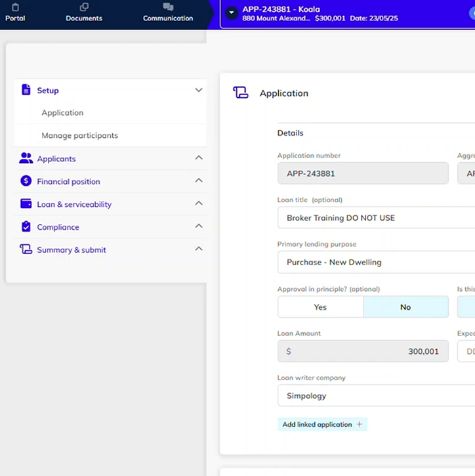Image resolution: width=475 pixels, height=476 pixels.
Task: Click the Portal clipboard icon
Action: click(x=15, y=7)
